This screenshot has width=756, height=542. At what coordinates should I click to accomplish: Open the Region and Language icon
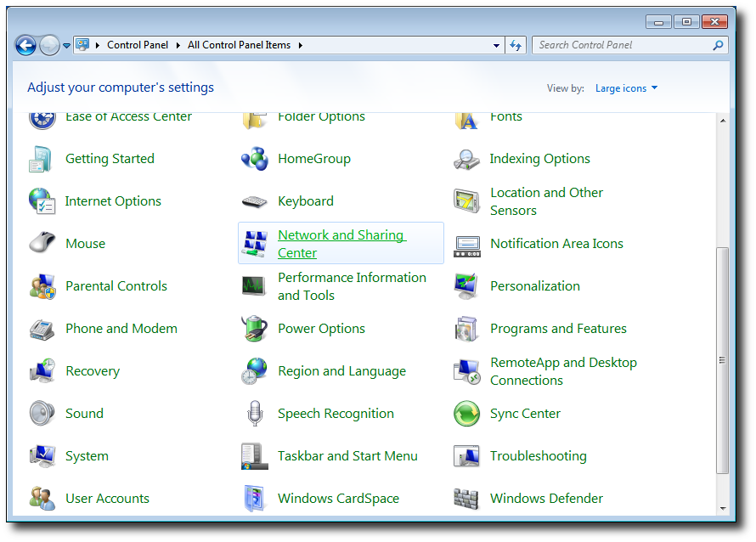[x=255, y=371]
